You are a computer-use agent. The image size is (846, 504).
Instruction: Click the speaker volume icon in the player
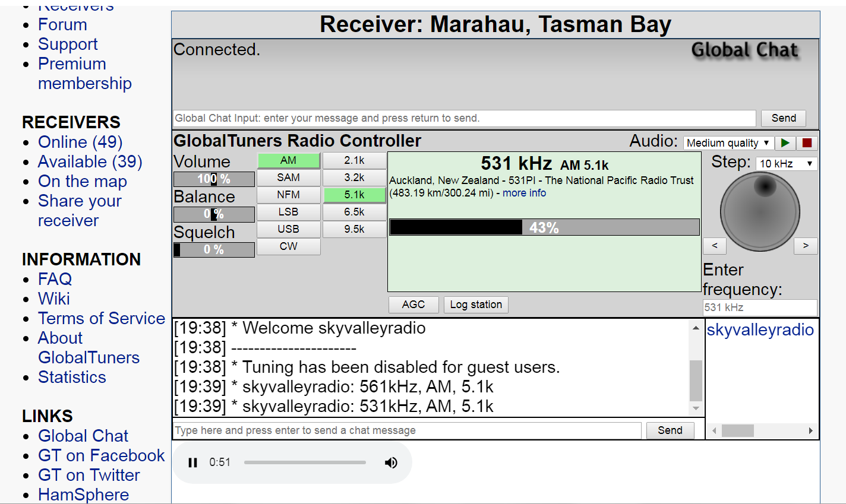click(x=391, y=462)
